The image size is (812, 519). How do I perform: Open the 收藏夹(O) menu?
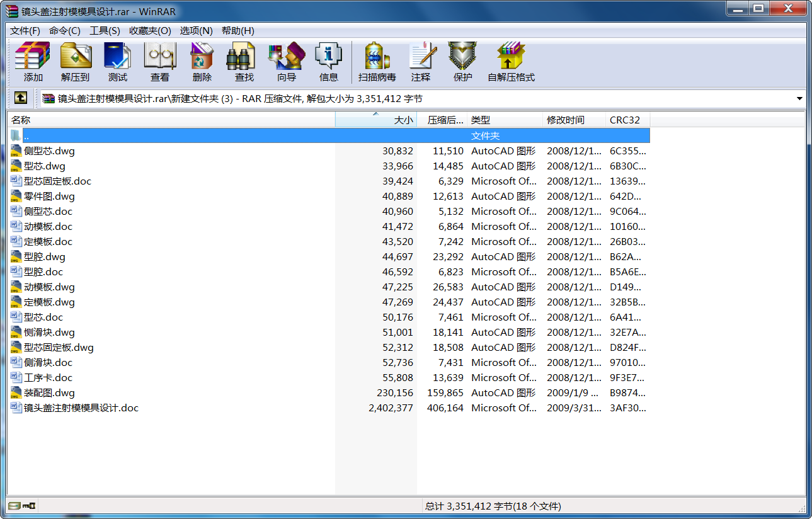click(150, 31)
